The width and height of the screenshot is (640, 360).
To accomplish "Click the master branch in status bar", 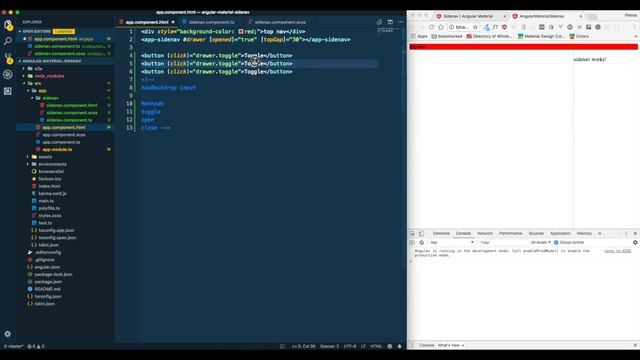I will point(13,346).
